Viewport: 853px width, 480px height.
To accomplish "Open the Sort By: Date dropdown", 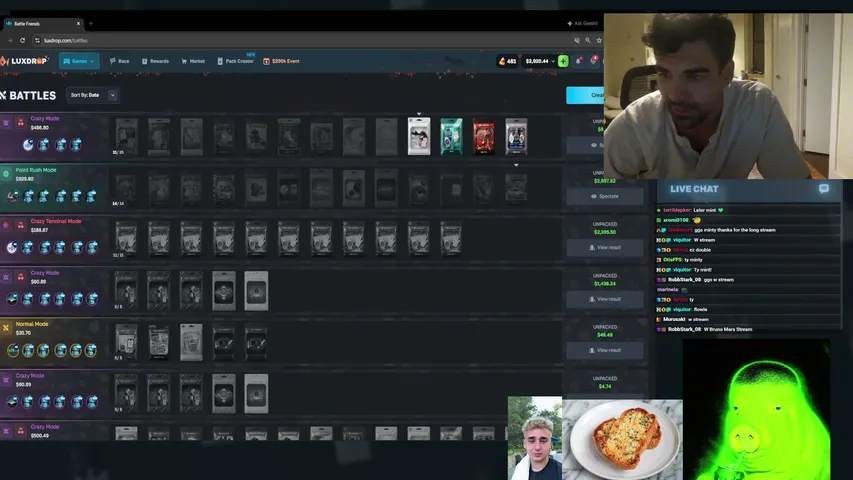I will 92,95.
